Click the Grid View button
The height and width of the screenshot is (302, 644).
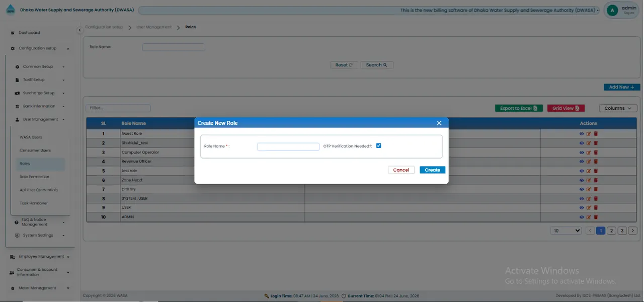566,108
